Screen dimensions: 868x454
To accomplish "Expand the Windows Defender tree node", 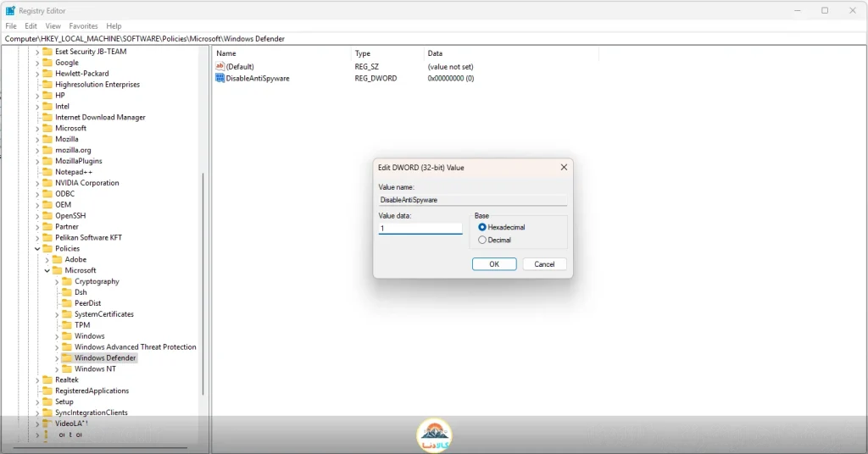I will click(57, 358).
